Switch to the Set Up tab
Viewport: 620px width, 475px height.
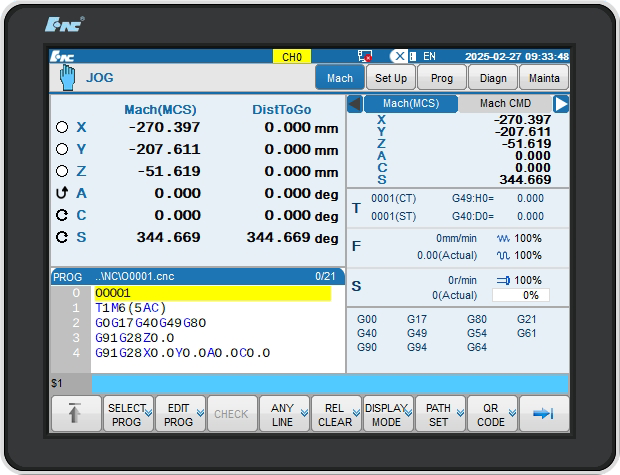point(391,78)
